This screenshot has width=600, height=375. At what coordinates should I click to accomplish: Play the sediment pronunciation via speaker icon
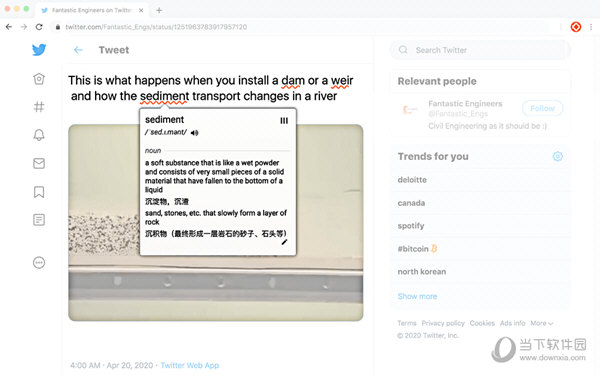195,133
